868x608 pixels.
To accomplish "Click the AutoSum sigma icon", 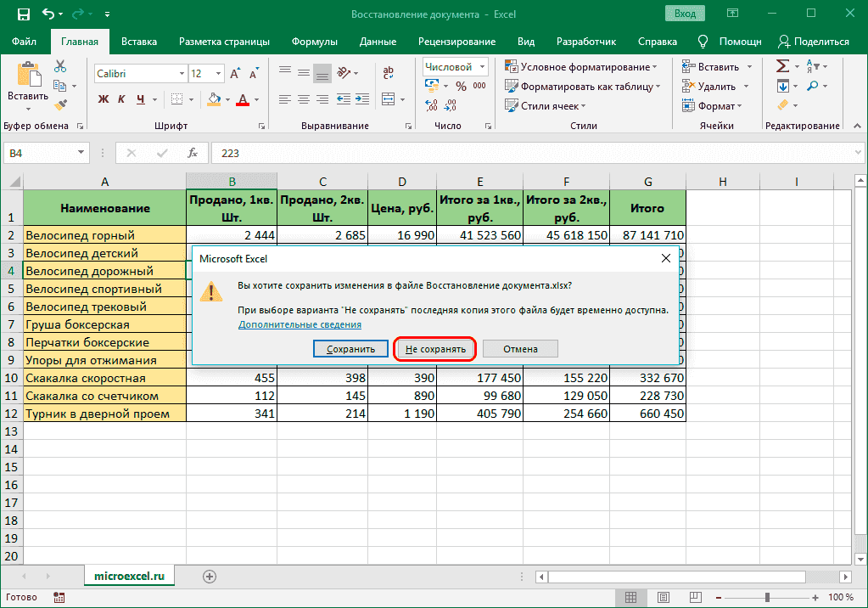I will 782,66.
